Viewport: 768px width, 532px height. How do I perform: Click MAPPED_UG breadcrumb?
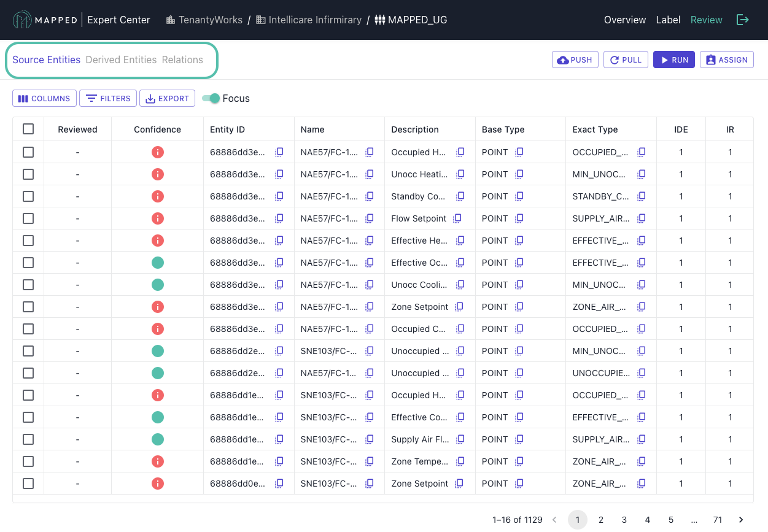coord(411,20)
